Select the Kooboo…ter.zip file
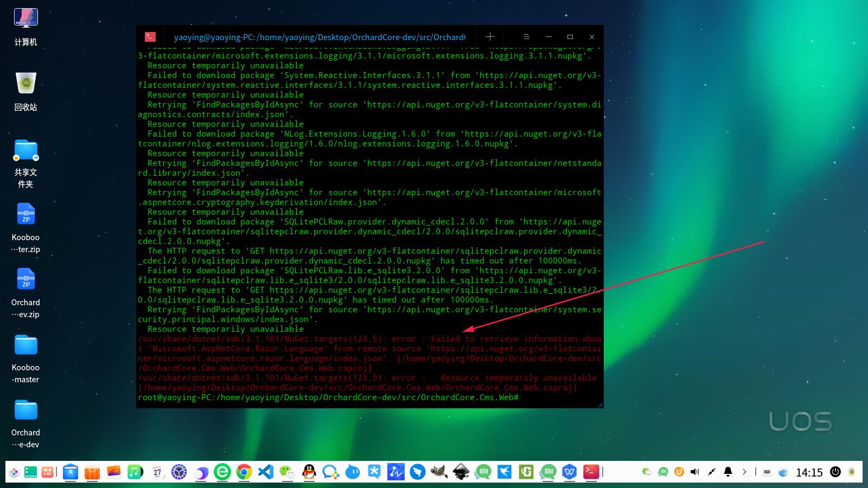Image resolution: width=868 pixels, height=488 pixels. 25,228
